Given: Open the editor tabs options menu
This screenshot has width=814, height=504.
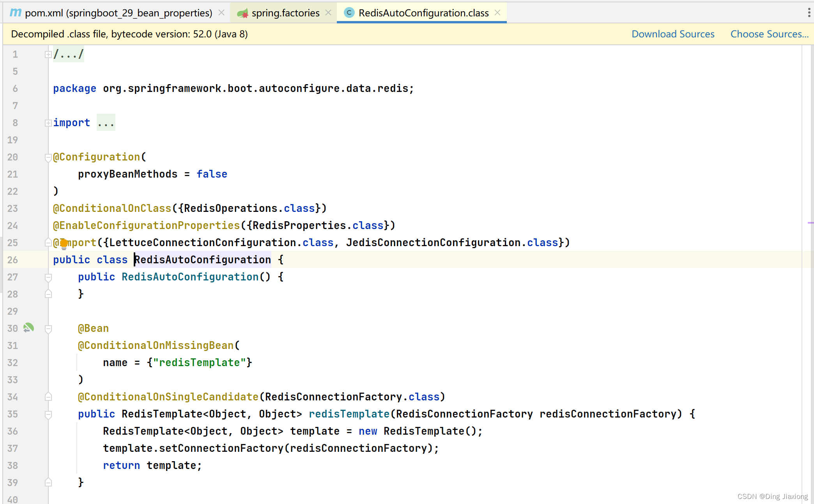Looking at the screenshot, I should click(x=809, y=13).
